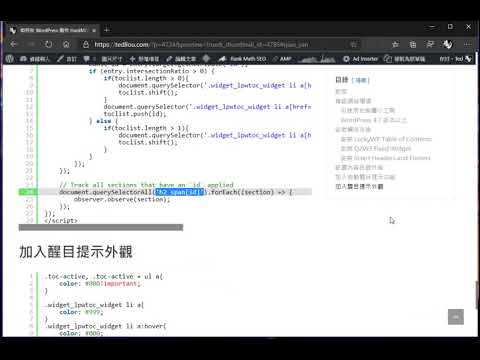The image size is (480, 360).
Task: Click the diamond icon in admin bar
Action: 206,59
